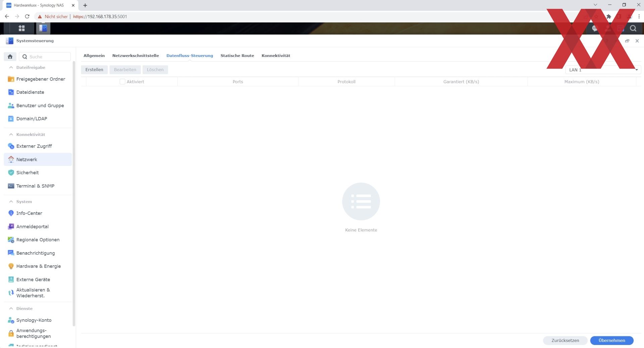This screenshot has width=644, height=348.
Task: Click the Übernehmen button
Action: coord(612,341)
